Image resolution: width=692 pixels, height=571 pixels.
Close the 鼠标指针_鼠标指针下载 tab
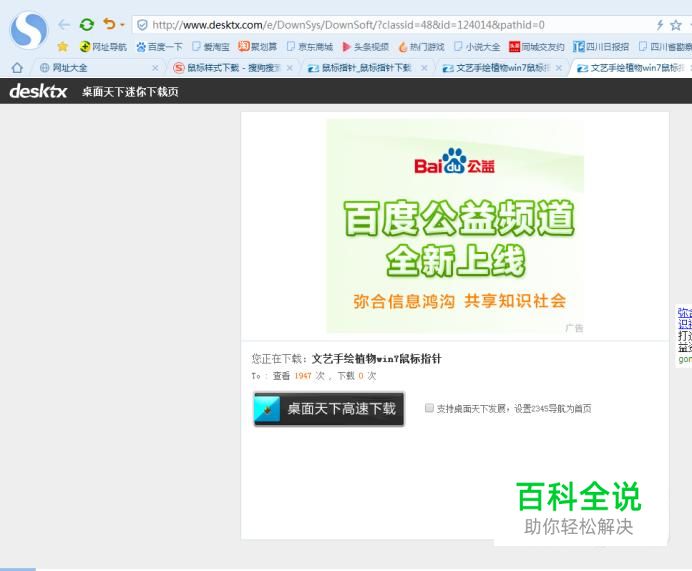pyautogui.click(x=424, y=68)
